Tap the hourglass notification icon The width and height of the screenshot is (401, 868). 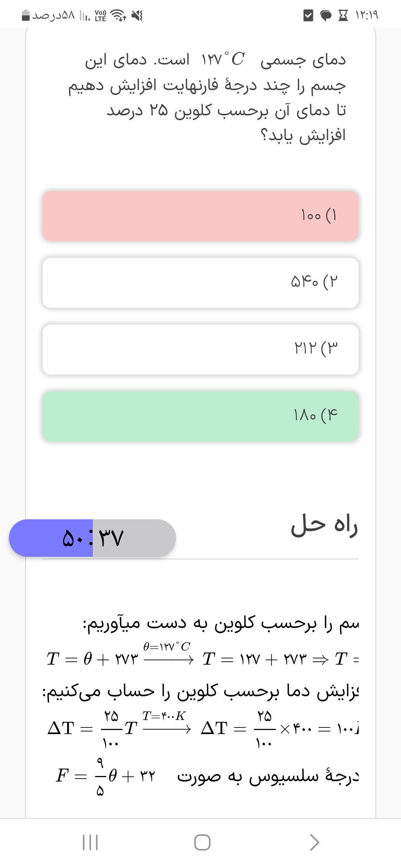pyautogui.click(x=343, y=16)
